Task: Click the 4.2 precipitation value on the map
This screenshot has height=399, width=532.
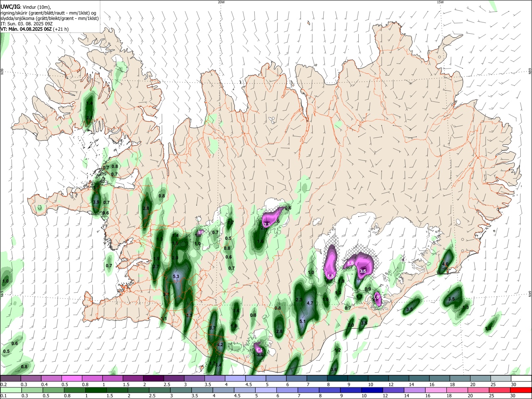Action: (220, 345)
